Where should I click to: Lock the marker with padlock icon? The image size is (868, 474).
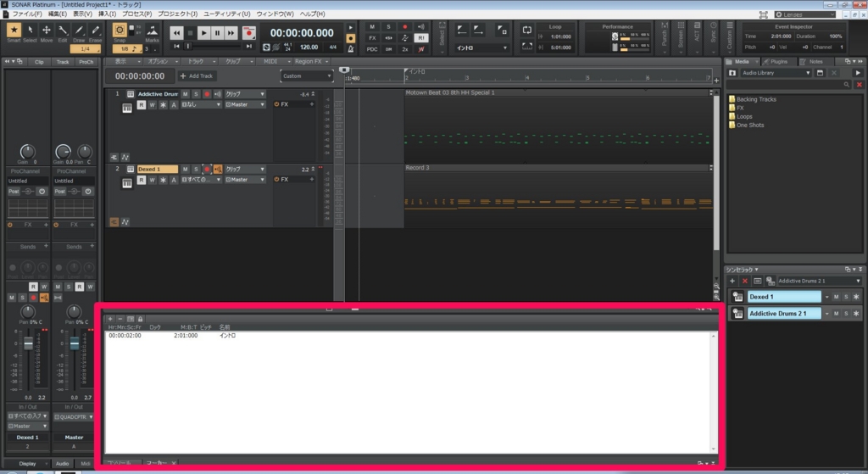coord(140,319)
